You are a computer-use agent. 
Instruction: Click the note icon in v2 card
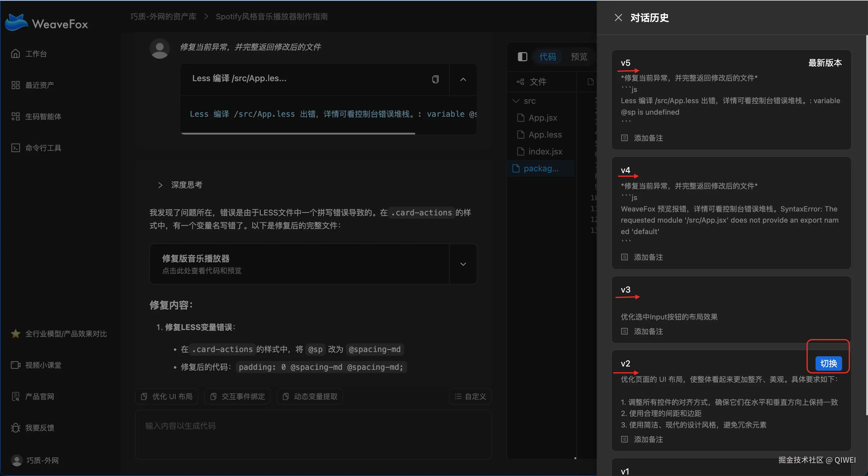click(x=624, y=439)
